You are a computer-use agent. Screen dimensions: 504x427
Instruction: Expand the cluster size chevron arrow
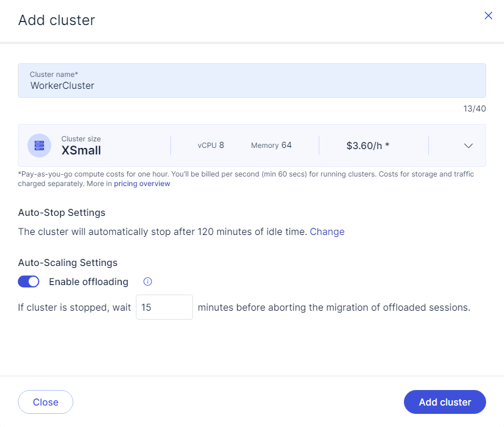pyautogui.click(x=468, y=146)
